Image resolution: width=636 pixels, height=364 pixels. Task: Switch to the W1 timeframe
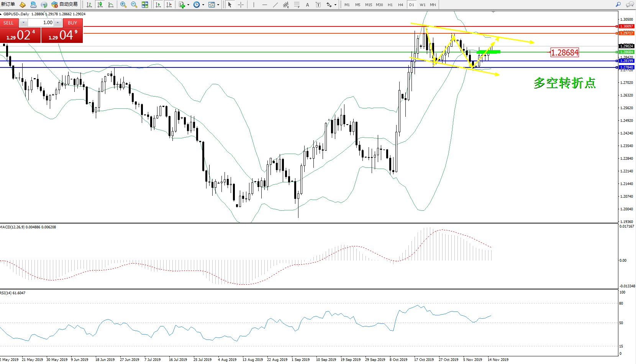[x=422, y=5]
